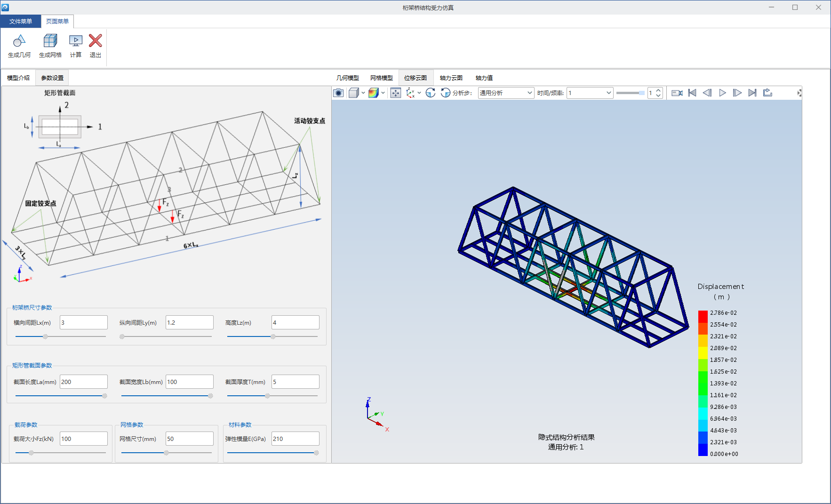The image size is (831, 504).
Task: Take a viewport screenshot with camera icon
Action: 338,93
